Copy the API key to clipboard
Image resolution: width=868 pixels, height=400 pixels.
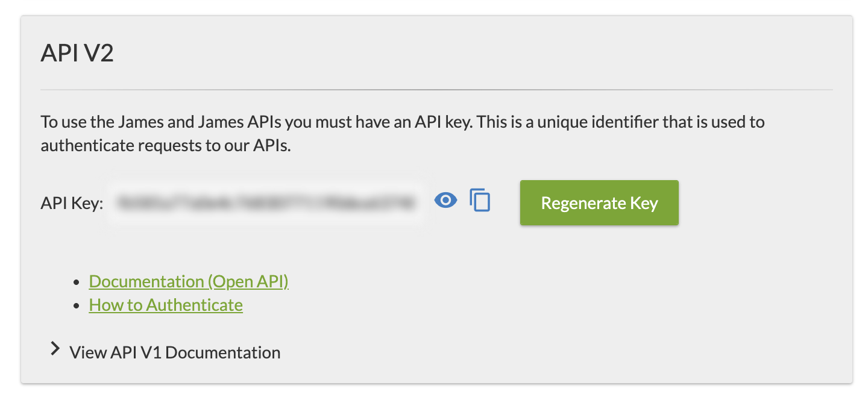(480, 201)
